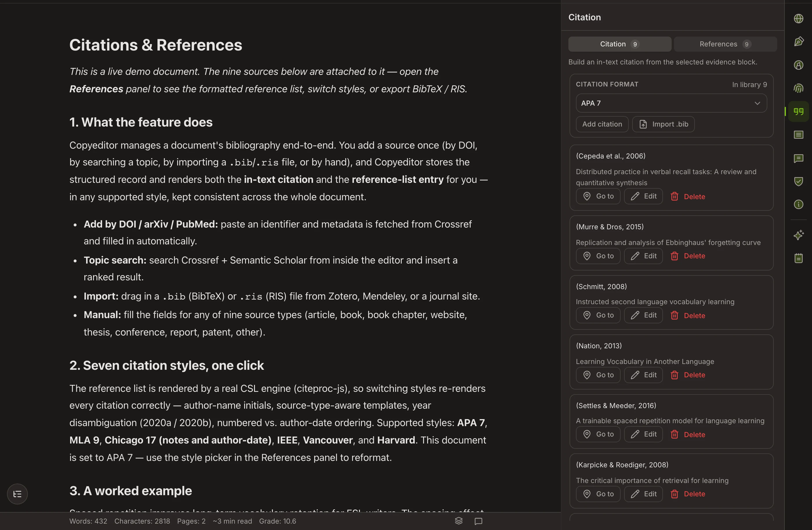Image resolution: width=812 pixels, height=530 pixels.
Task: Open the shield check panel icon
Action: coord(798,181)
